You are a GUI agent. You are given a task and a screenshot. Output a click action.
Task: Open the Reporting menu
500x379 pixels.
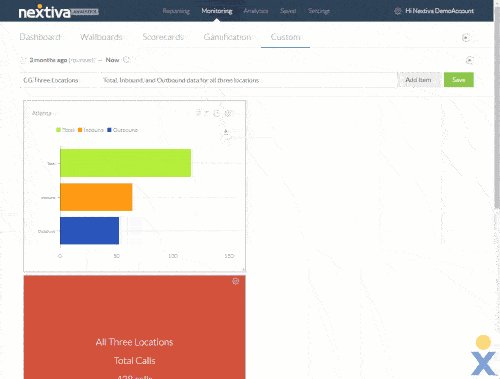[x=176, y=11]
